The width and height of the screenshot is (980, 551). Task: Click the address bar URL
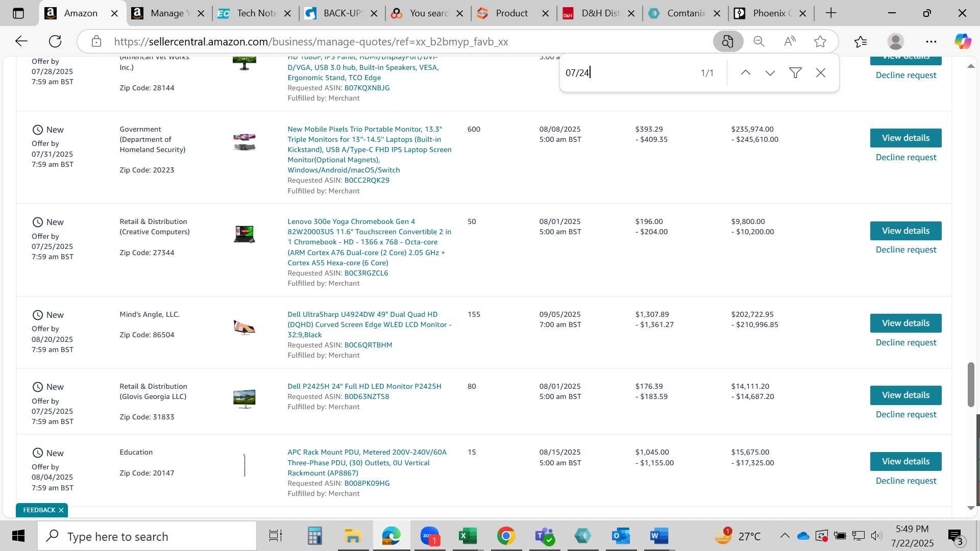click(x=311, y=42)
